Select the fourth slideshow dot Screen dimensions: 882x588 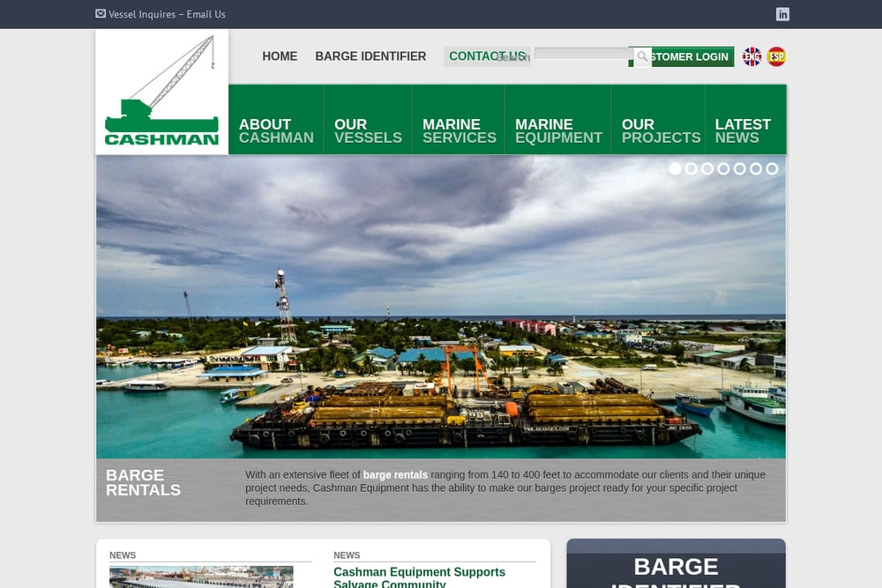723,168
